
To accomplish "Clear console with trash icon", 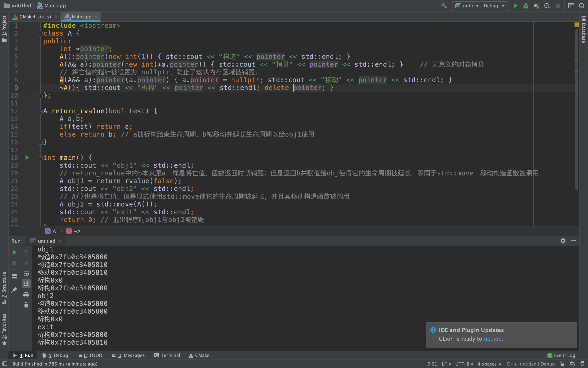I will point(26,305).
